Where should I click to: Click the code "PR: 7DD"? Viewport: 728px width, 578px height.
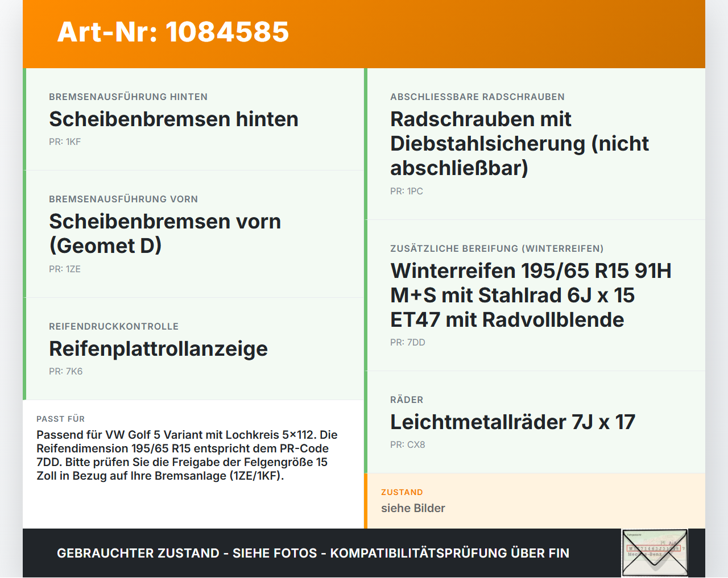point(408,342)
